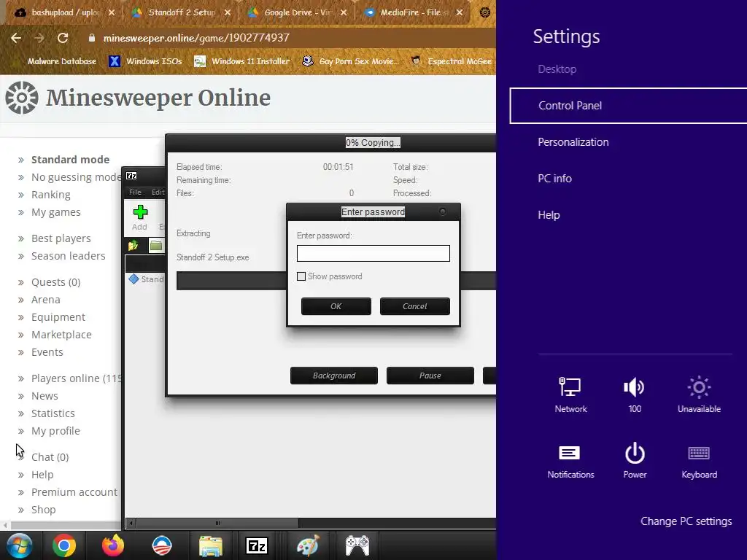Open the Power options icon
This screenshot has height=560, width=747.
pyautogui.click(x=635, y=461)
